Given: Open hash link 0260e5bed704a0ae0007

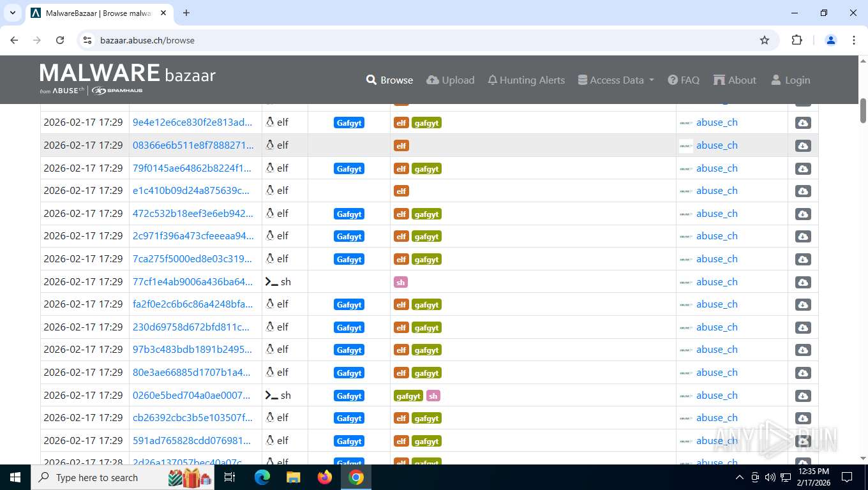Looking at the screenshot, I should coord(193,396).
